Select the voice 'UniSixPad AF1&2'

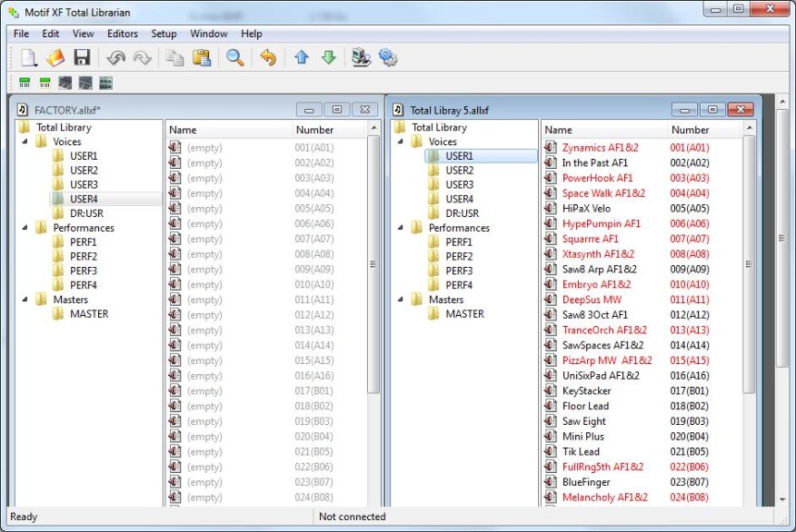601,375
